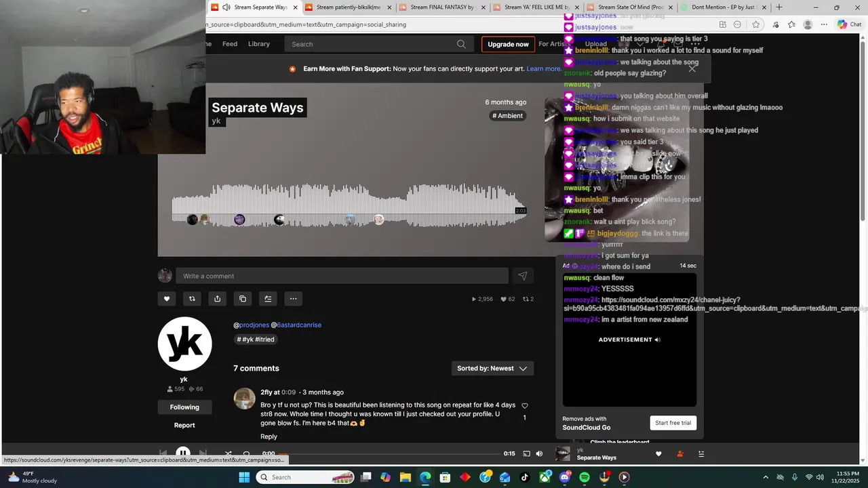The width and height of the screenshot is (868, 488).
Task: Open the @6astardcanrise link
Action: [296, 325]
